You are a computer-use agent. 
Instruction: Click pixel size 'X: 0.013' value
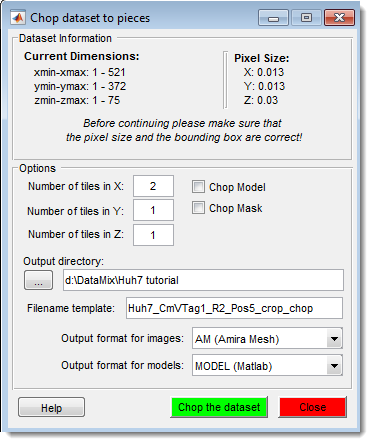coord(264,72)
